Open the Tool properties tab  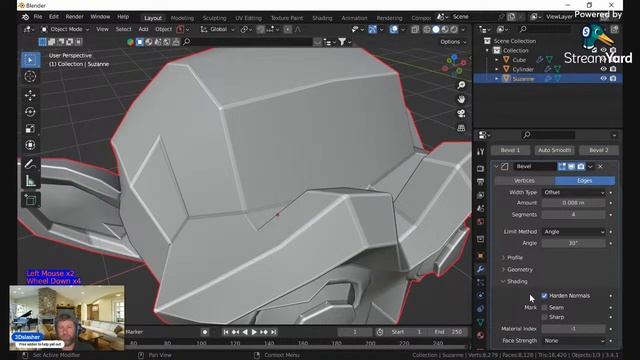click(480, 152)
